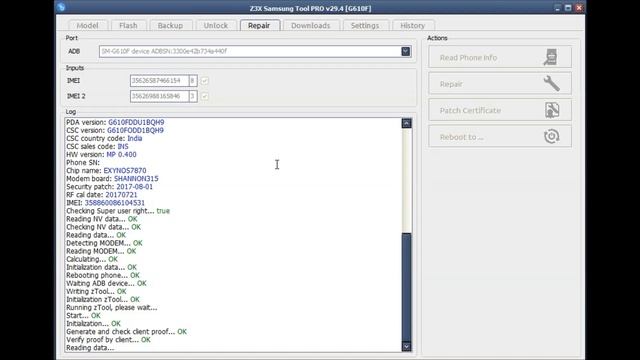Minimize the Z3X Samsung Tool window
Screen dimensions: 640x360
[x=557, y=8]
